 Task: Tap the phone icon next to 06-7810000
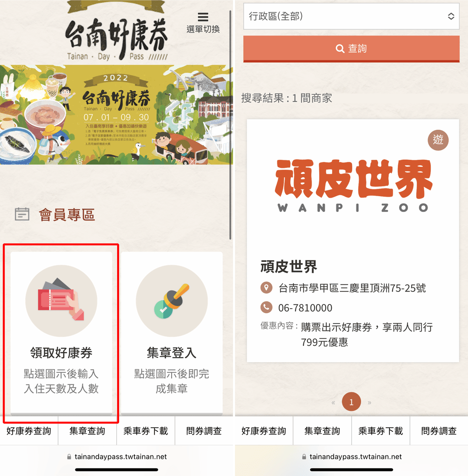pos(267,308)
